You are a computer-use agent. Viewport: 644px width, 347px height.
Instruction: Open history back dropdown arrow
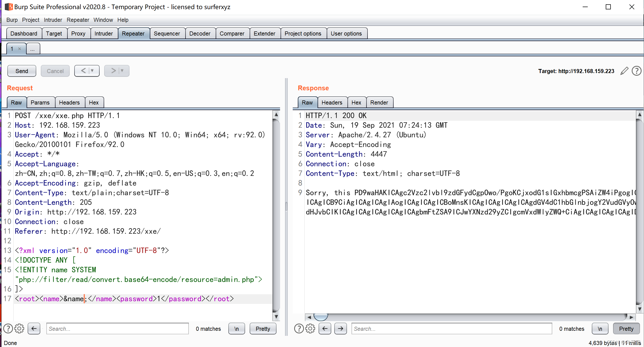point(92,71)
